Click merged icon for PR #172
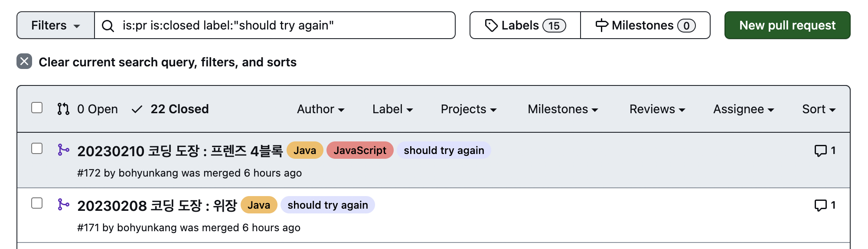 tap(63, 150)
